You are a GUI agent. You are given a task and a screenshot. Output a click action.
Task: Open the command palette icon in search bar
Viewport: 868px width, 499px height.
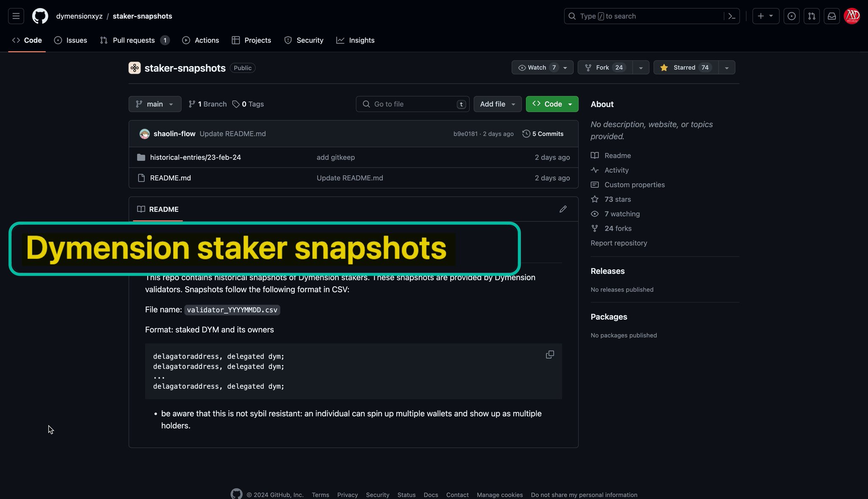[732, 16]
